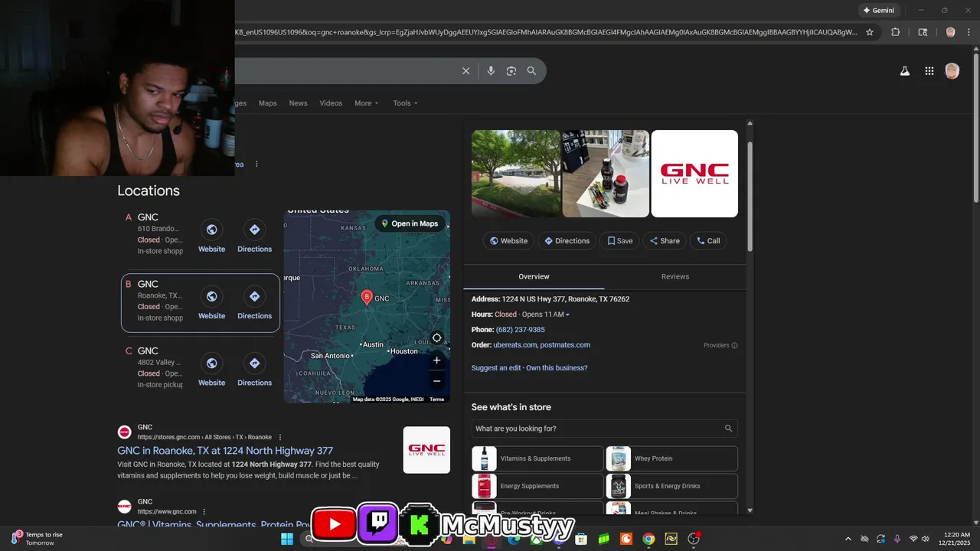Show hidden system tray icons
980x551 pixels.
point(848,539)
